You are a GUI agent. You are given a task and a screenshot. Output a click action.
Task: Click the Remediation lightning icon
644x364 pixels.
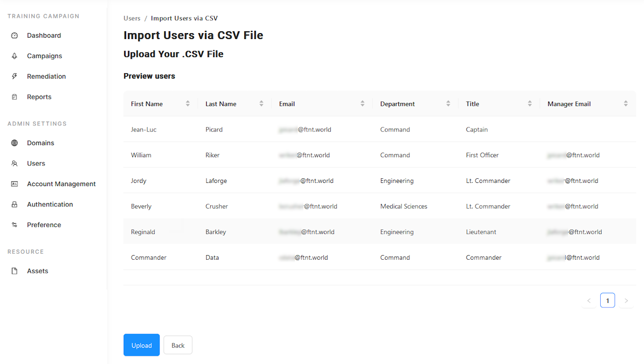[14, 76]
